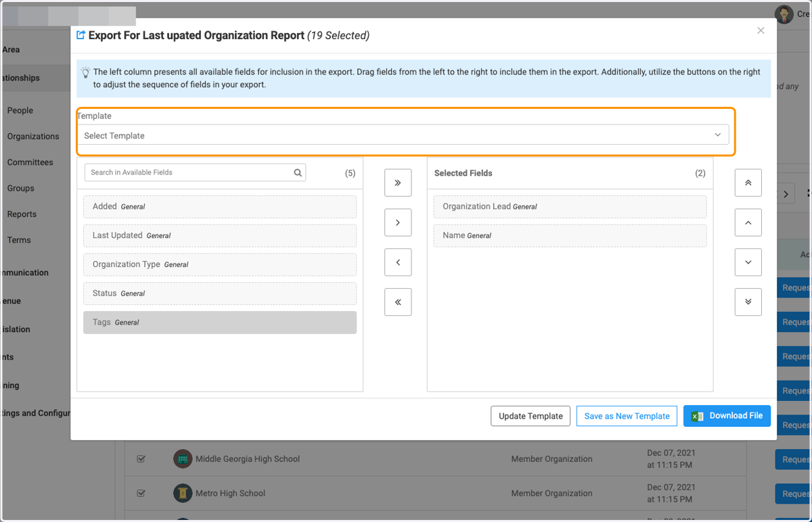Open Reports in the sidebar
The height and width of the screenshot is (522, 812).
coord(22,214)
